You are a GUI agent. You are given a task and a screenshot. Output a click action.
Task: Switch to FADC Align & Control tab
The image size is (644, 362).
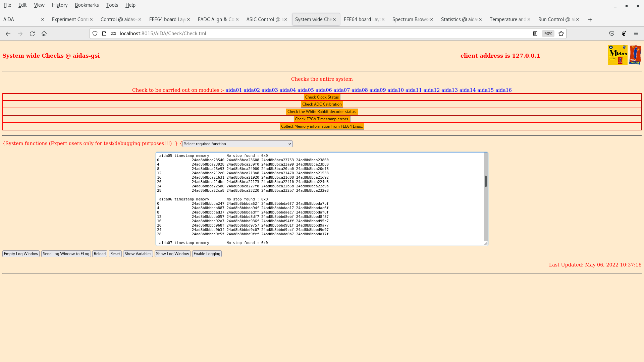point(216,19)
